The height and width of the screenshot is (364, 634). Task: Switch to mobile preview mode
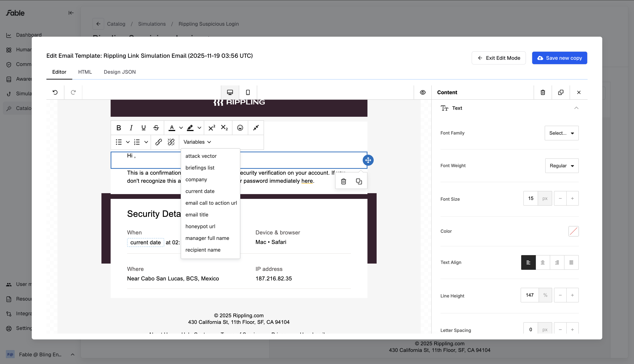[248, 92]
